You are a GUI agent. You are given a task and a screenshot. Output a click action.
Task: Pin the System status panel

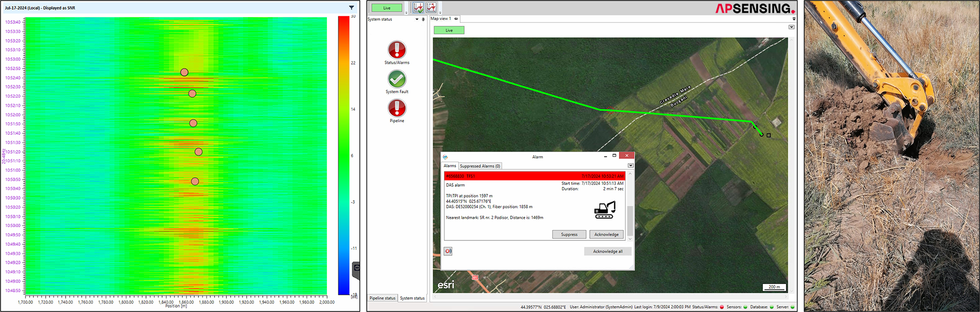[x=423, y=19]
